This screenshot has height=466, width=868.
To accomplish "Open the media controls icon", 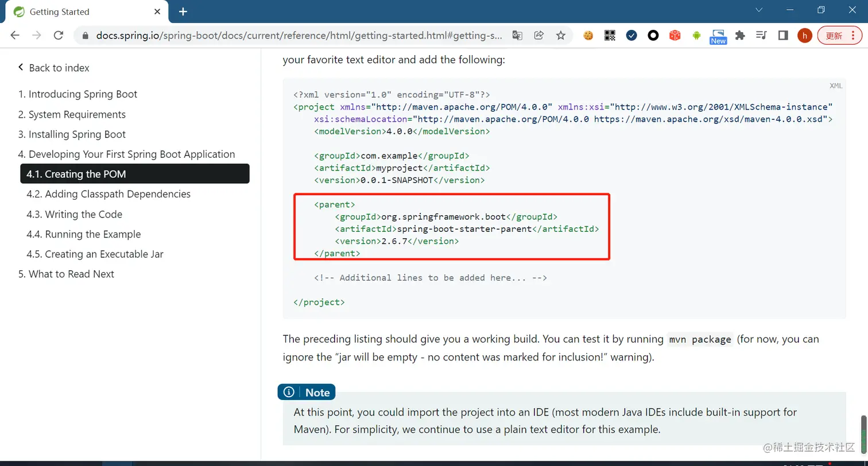I will [761, 35].
